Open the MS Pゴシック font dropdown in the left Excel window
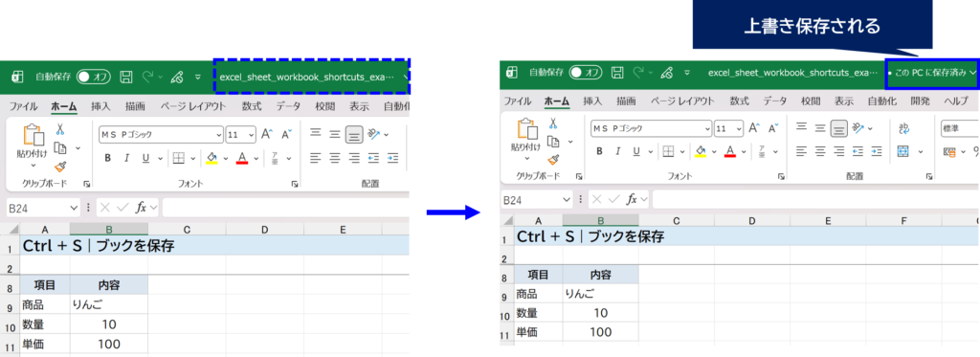The image size is (980, 357). 219,134
